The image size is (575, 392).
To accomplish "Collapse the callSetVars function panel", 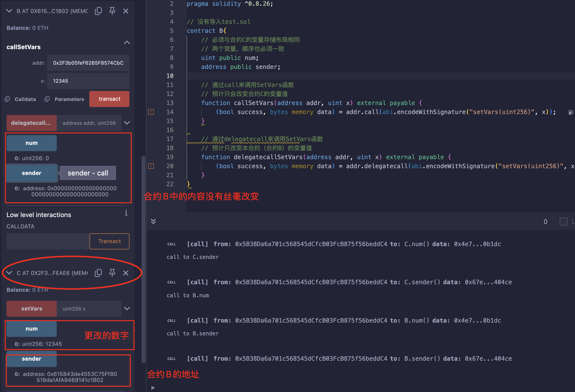I will coord(127,43).
